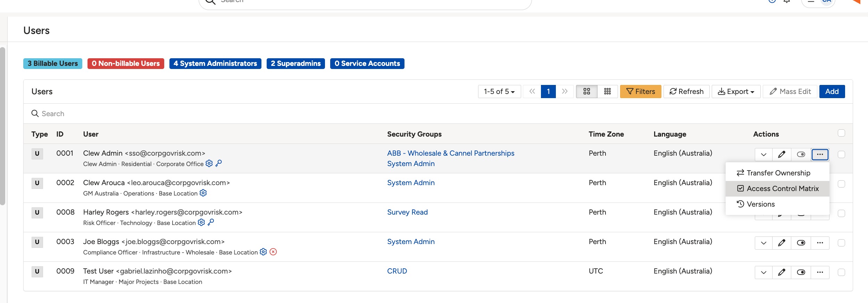Open System Admin link under ABB group
Screen dimensions: 868x303
click(411, 164)
